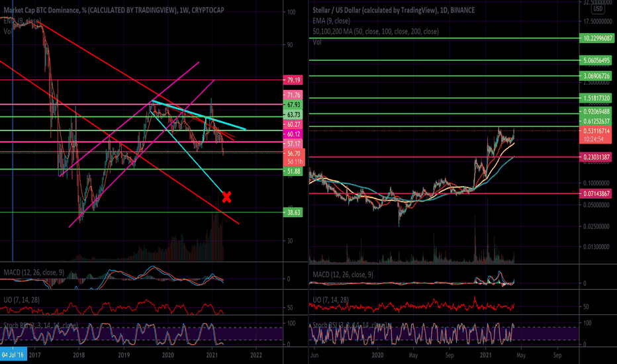Select the 3.06906726 price label
Viewport: 617px width, 364px height.
596,76
